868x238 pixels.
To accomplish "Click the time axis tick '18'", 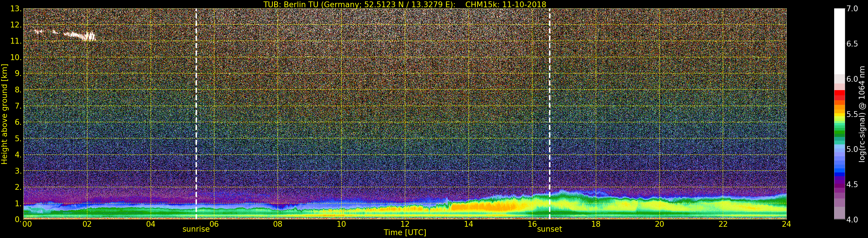I will [x=596, y=224].
